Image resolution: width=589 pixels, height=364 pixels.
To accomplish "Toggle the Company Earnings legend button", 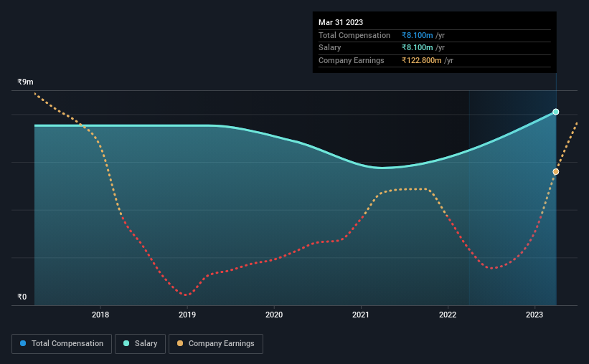I will 216,344.
